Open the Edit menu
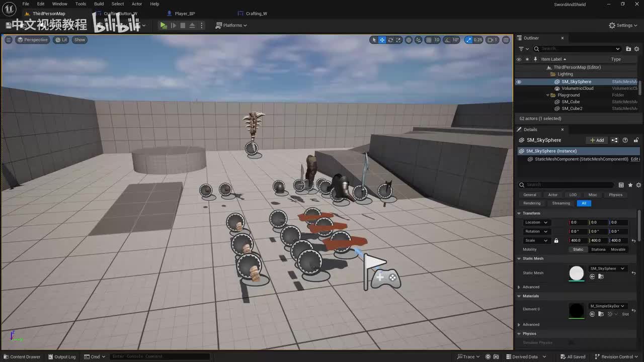 coord(41,4)
